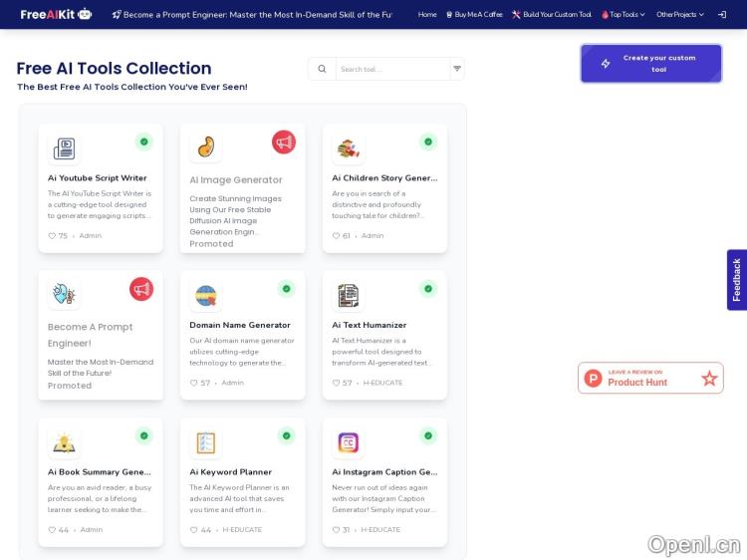Open the Build Your Custom Tool menu item
The width and height of the screenshot is (747, 560).
coord(551,15)
